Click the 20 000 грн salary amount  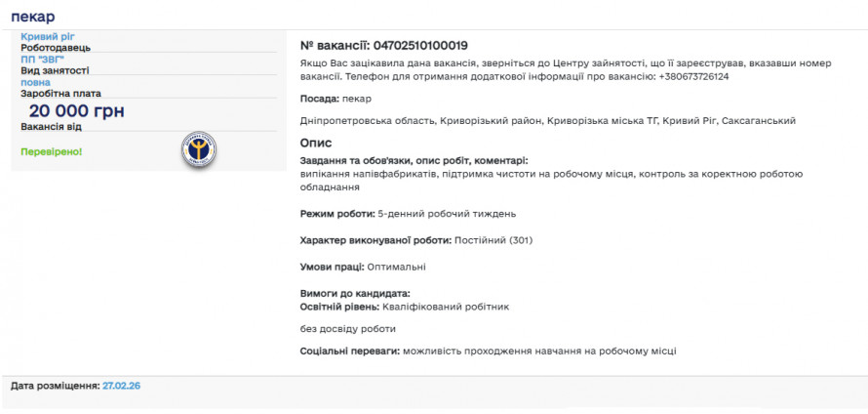click(76, 111)
